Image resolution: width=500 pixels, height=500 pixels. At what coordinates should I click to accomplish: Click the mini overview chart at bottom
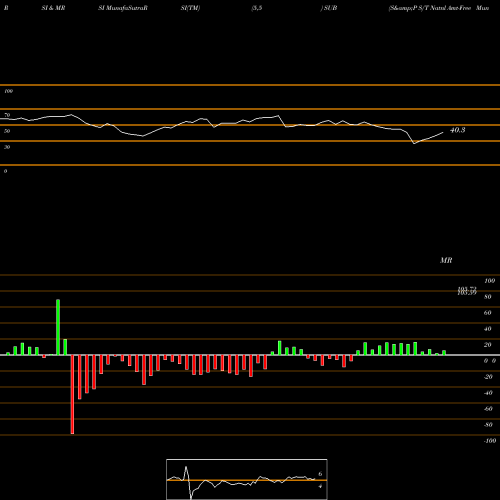click(x=247, y=479)
